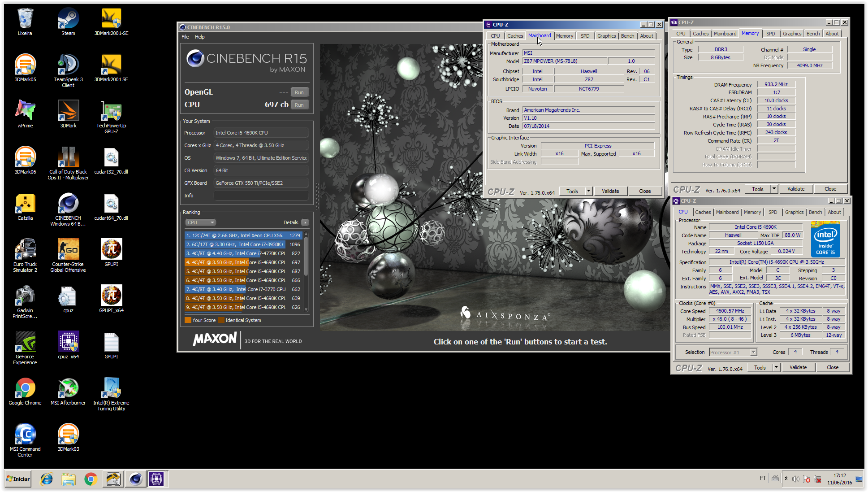Select Euro Truck Simulator 2 icon

point(25,256)
